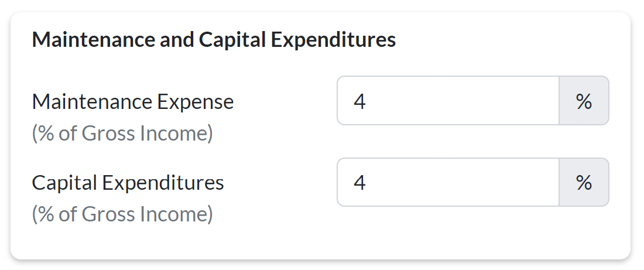
Task: Click the gray percent addon on bottom row
Action: [x=584, y=182]
